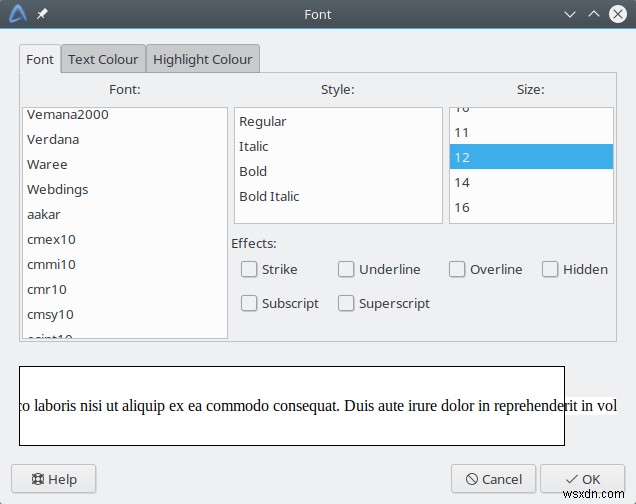The width and height of the screenshot is (636, 504).
Task: Open the Highlight Colour tab
Action: click(203, 59)
